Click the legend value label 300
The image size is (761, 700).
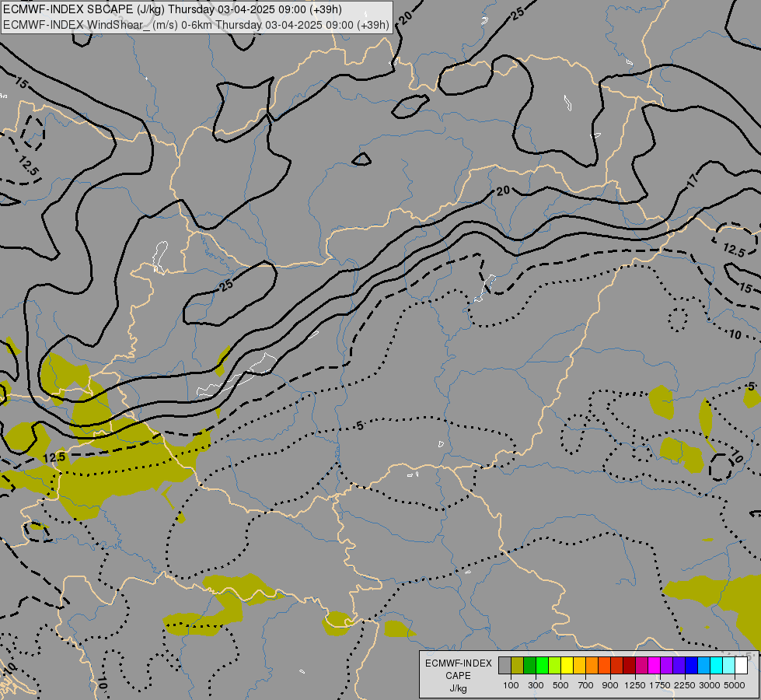pyautogui.click(x=536, y=685)
